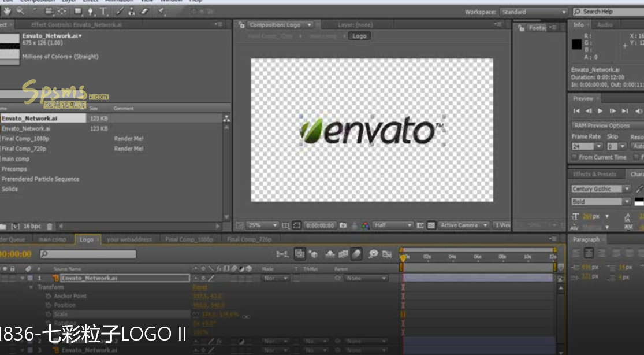644x355 pixels.
Task: Open project flowchart view icon
Action: click(226, 119)
